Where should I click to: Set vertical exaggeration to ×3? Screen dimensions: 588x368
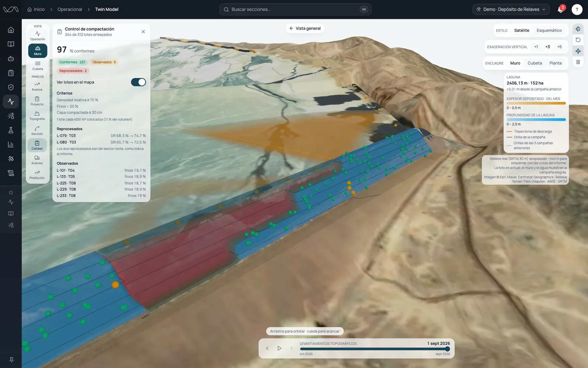click(548, 47)
